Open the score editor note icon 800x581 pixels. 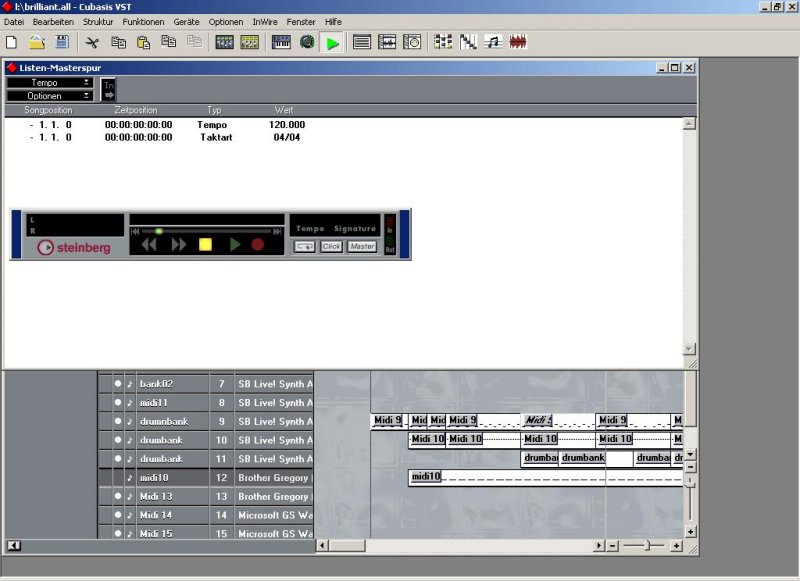(x=493, y=42)
